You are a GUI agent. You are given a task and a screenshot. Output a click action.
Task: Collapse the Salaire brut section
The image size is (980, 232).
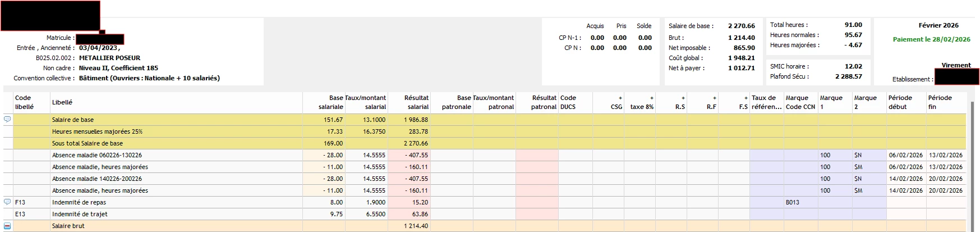pos(7,226)
